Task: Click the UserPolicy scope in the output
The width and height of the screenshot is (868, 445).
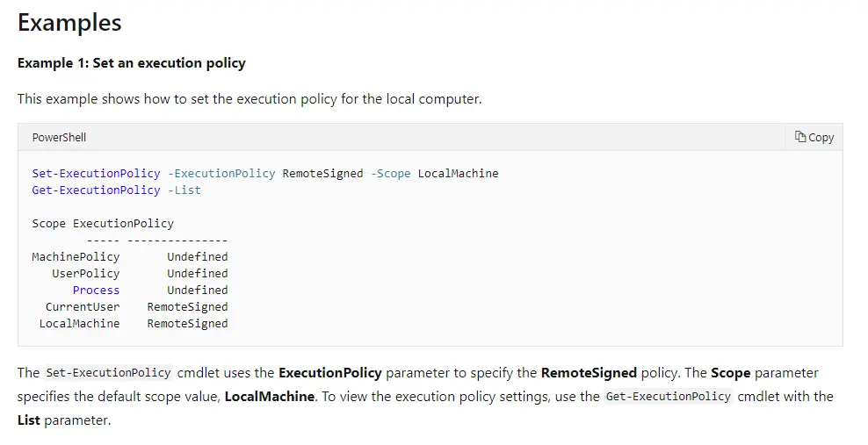Action: 85,273
